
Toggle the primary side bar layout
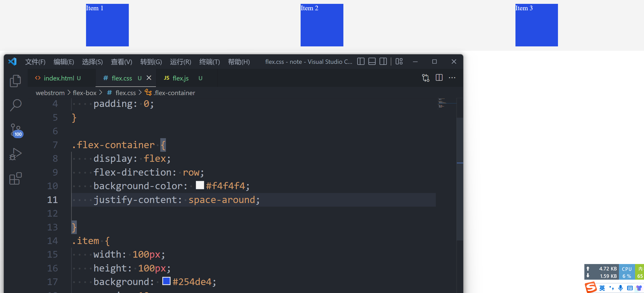(361, 62)
